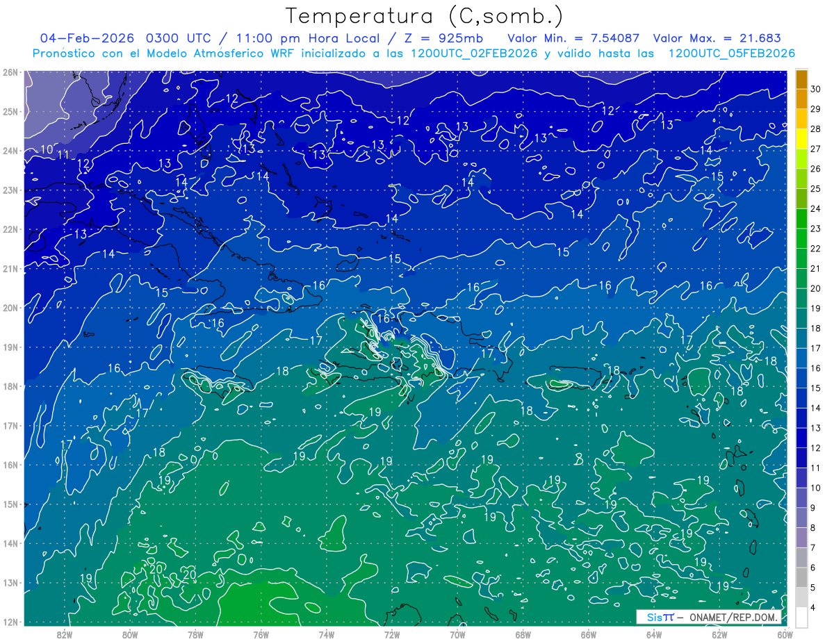Click the '20N' latitude axis label
This screenshot has width=834, height=644.
pos(10,308)
